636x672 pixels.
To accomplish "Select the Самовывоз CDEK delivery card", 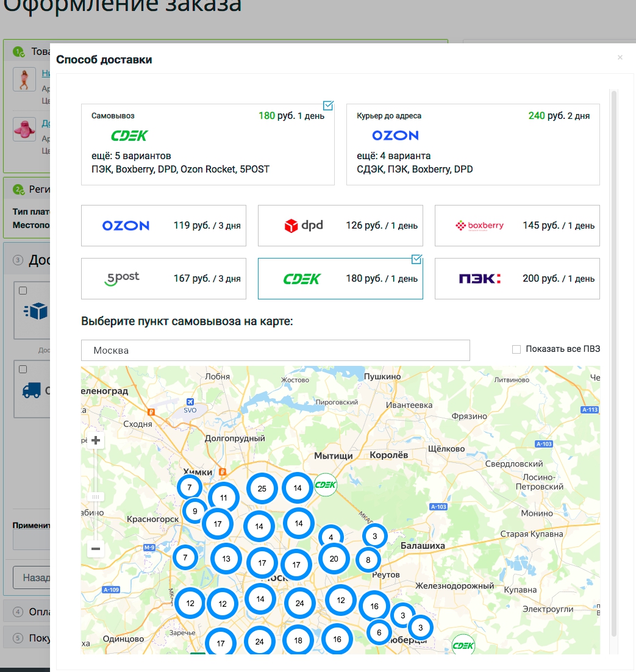I will [208, 145].
